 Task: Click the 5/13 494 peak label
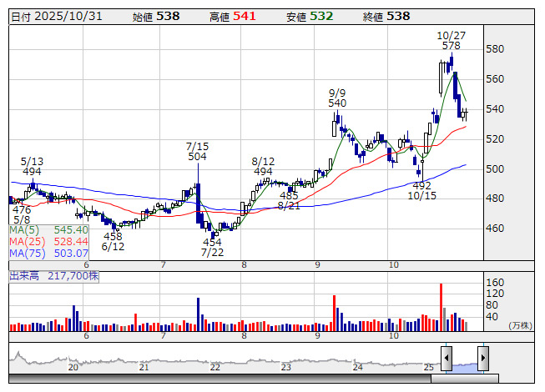32,166
